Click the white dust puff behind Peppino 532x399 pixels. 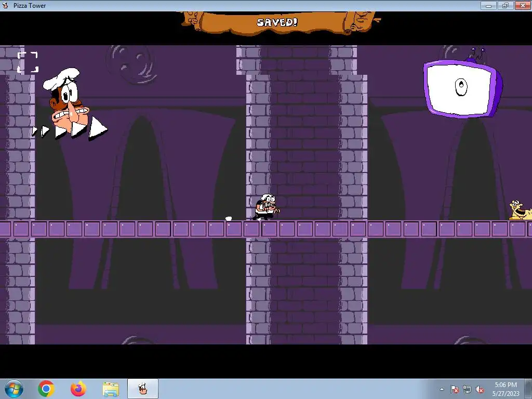[x=229, y=219]
